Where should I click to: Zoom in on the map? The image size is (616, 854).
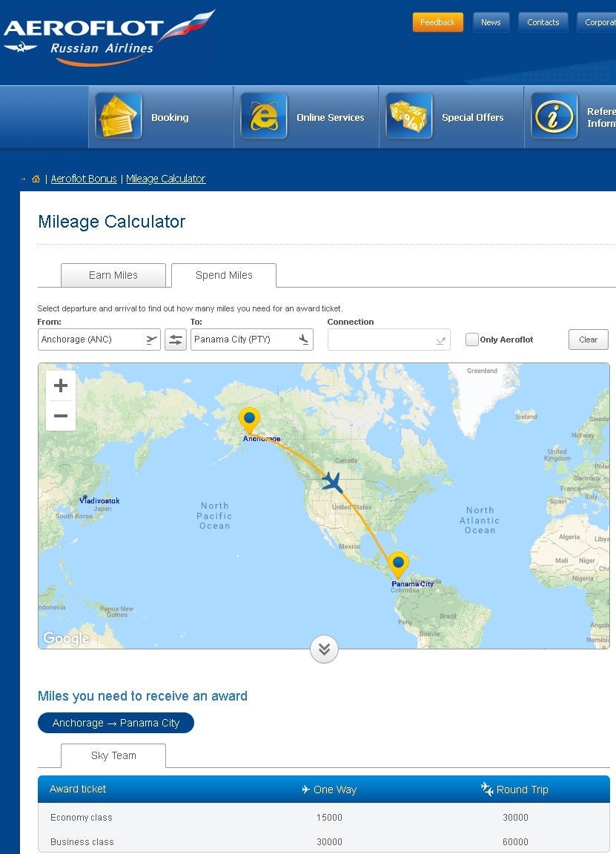[61, 385]
